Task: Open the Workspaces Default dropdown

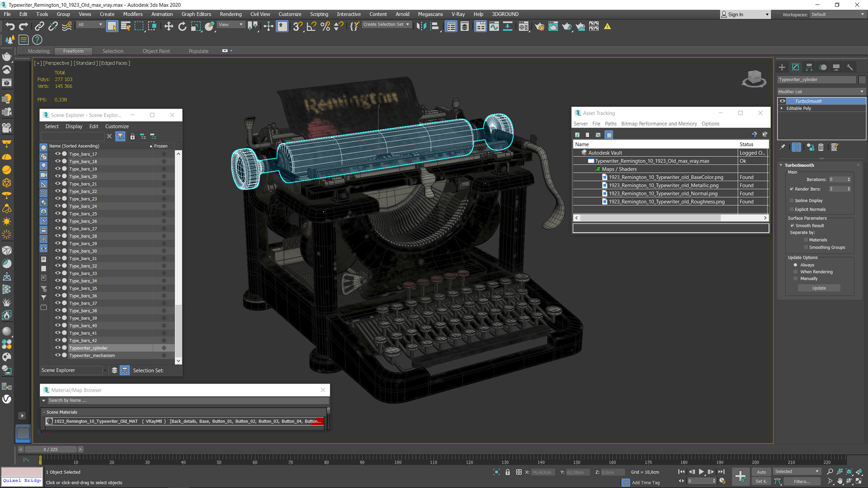Action: (838, 14)
